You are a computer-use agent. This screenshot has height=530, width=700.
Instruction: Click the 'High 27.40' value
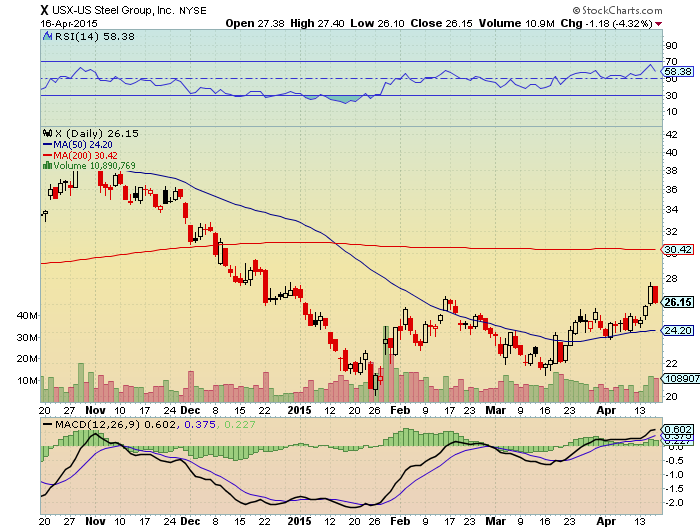(317, 23)
